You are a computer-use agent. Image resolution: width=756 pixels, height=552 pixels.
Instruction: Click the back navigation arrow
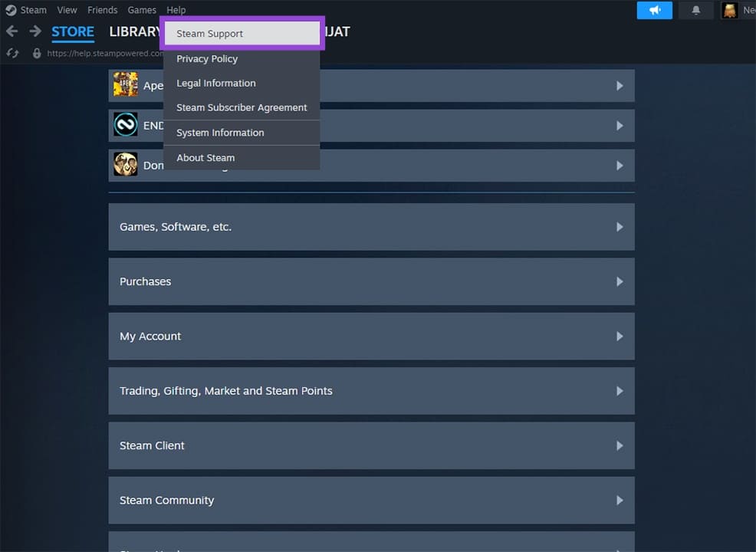[12, 31]
